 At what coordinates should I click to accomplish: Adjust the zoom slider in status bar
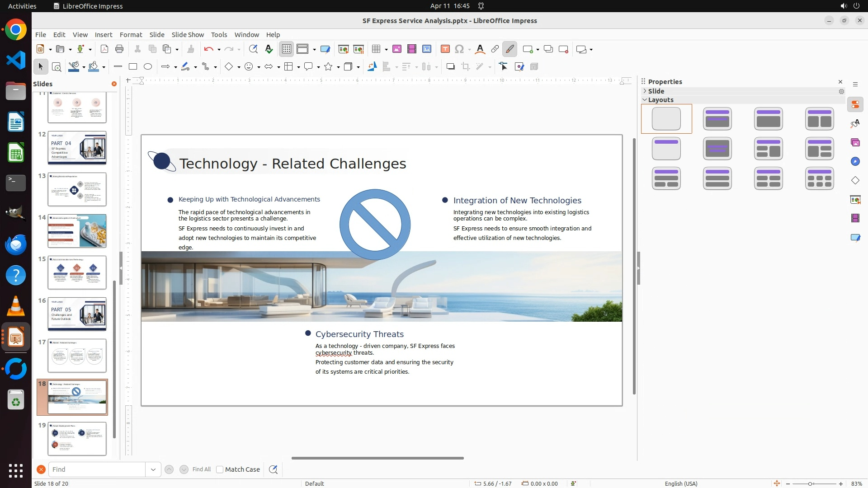[x=810, y=483]
